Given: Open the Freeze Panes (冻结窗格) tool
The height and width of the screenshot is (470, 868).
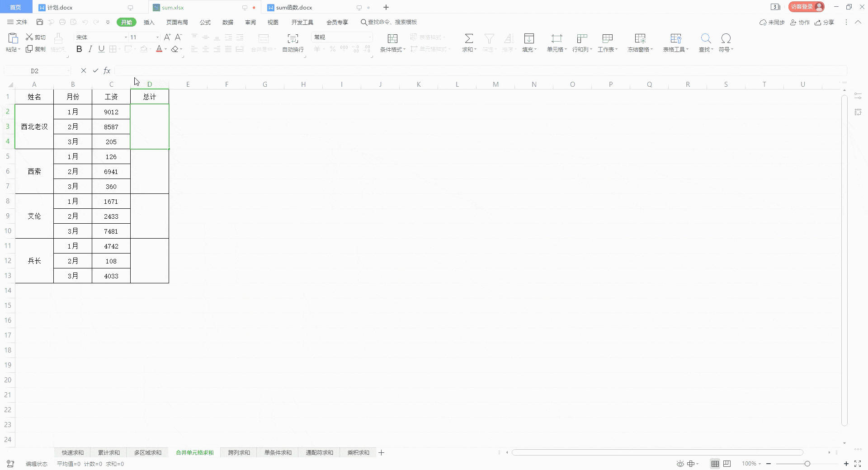Looking at the screenshot, I should (640, 38).
